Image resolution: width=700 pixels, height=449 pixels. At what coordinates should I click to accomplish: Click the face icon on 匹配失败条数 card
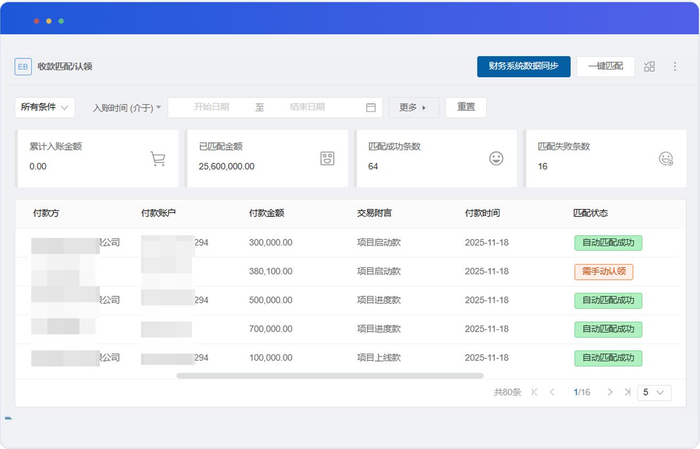pyautogui.click(x=665, y=158)
